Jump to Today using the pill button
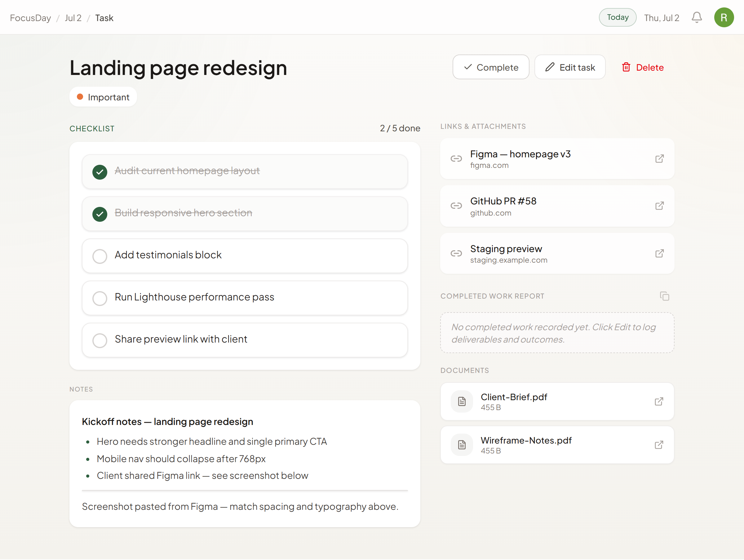Image resolution: width=744 pixels, height=560 pixels. (x=618, y=17)
